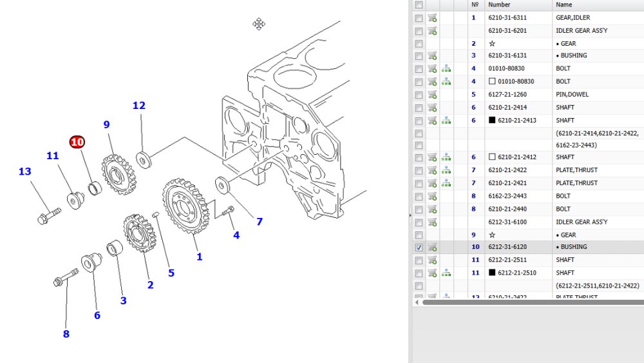Click callout number 4 on diagram
Viewport: 644px width, 363px height.
(236, 235)
